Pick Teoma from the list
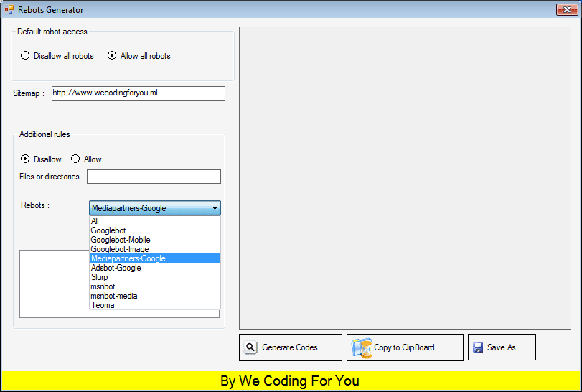Screen dimensions: 582x392 155,305
